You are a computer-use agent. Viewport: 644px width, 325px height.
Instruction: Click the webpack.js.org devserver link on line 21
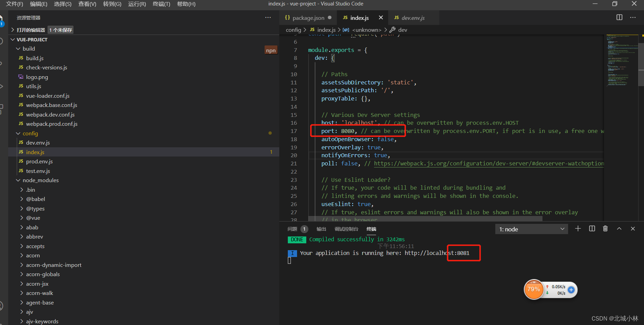[489, 164]
